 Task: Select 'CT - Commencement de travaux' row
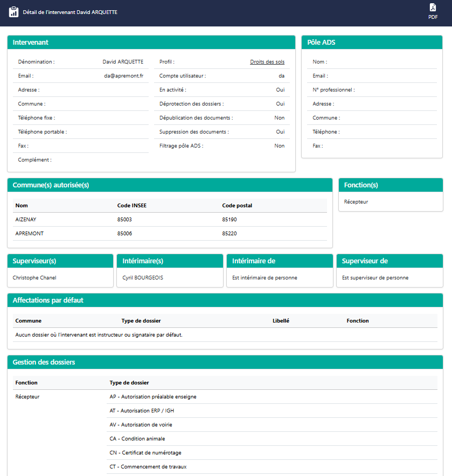click(148, 467)
